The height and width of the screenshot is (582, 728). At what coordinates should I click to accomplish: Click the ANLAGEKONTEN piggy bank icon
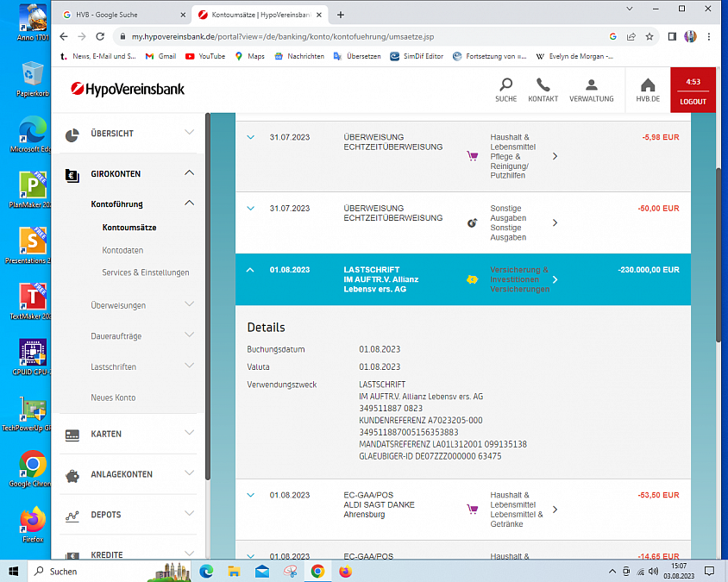pyautogui.click(x=72, y=476)
